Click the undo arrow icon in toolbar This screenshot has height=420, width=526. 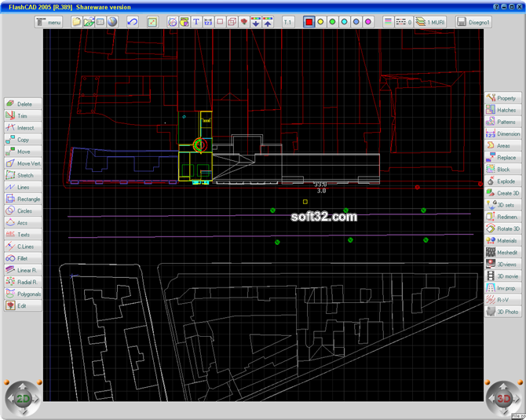click(x=133, y=22)
